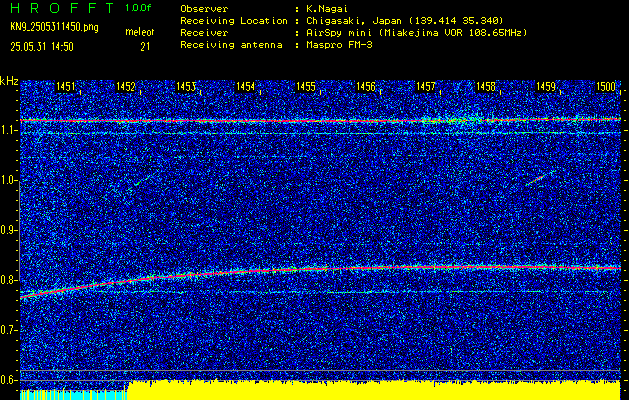Click the yellow signal level bar at the bottom

(x=374, y=390)
